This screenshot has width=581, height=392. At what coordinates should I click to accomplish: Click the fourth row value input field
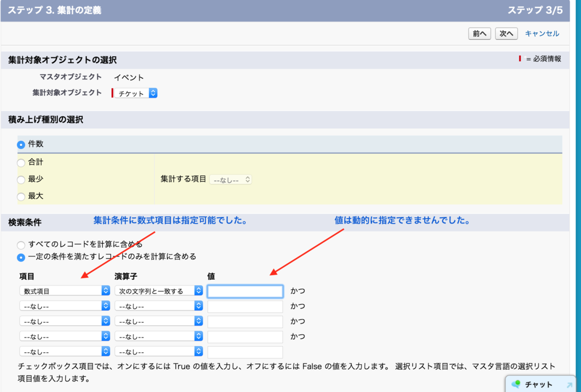245,337
